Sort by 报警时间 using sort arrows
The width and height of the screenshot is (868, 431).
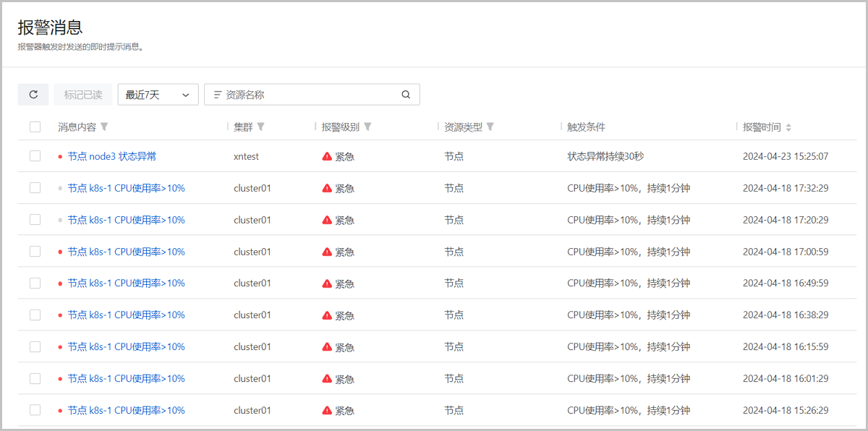[x=788, y=127]
